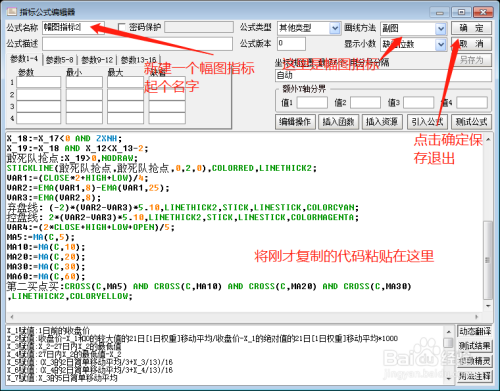Image resolution: width=500 pixels, height=391 pixels.
Task: Click the 弃盘线 code line
Action: pos(183,208)
